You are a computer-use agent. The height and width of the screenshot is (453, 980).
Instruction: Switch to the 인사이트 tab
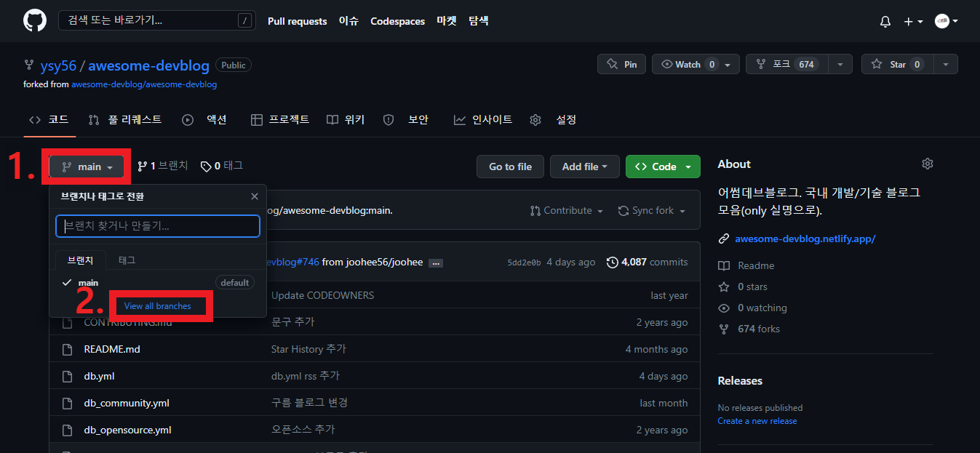coord(482,119)
